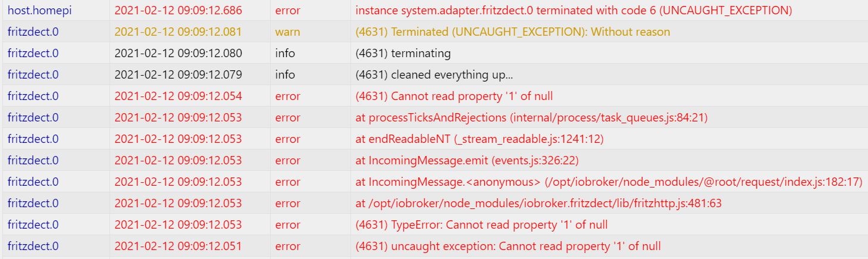
Task: Click the host.homepi source link
Action: pos(39,10)
